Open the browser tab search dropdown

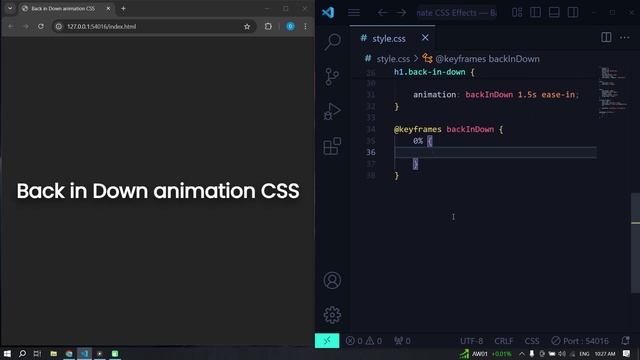click(x=10, y=8)
